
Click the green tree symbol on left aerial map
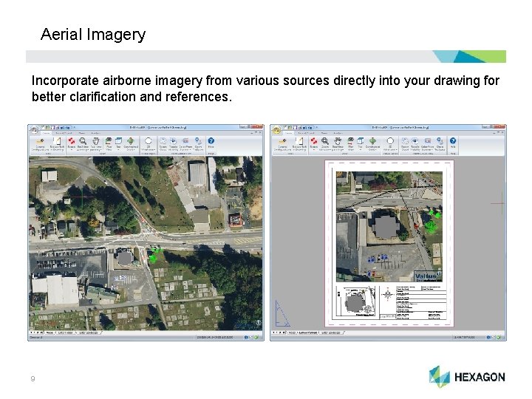click(154, 255)
